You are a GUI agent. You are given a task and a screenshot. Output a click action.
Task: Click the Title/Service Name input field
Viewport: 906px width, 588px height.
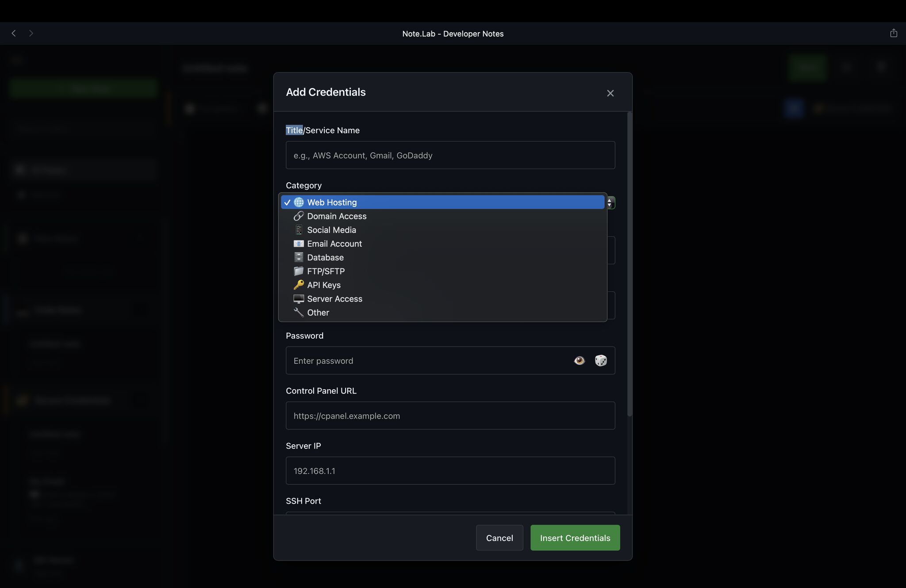pos(450,155)
